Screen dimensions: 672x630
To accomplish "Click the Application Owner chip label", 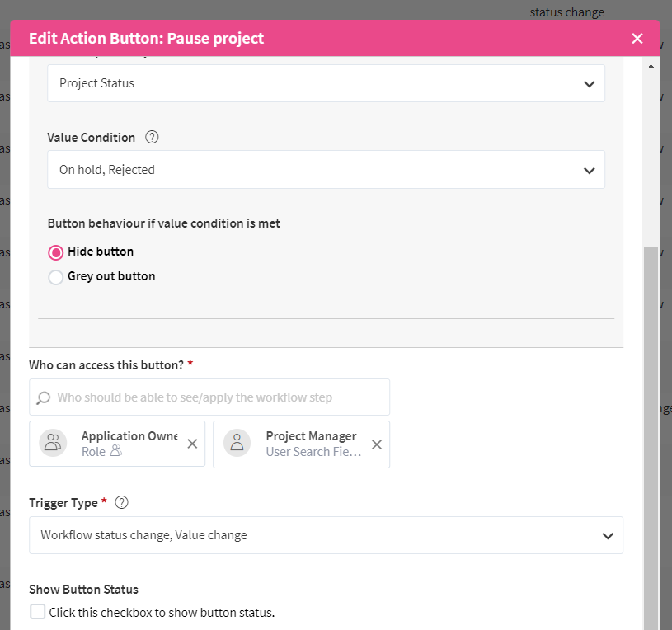I will click(129, 436).
